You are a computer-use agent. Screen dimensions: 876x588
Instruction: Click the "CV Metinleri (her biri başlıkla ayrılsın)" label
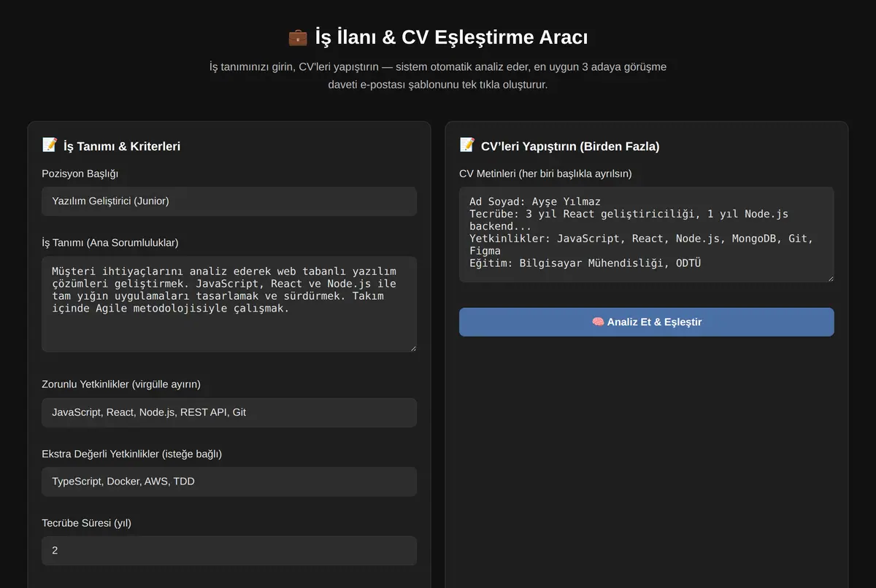pyautogui.click(x=545, y=174)
